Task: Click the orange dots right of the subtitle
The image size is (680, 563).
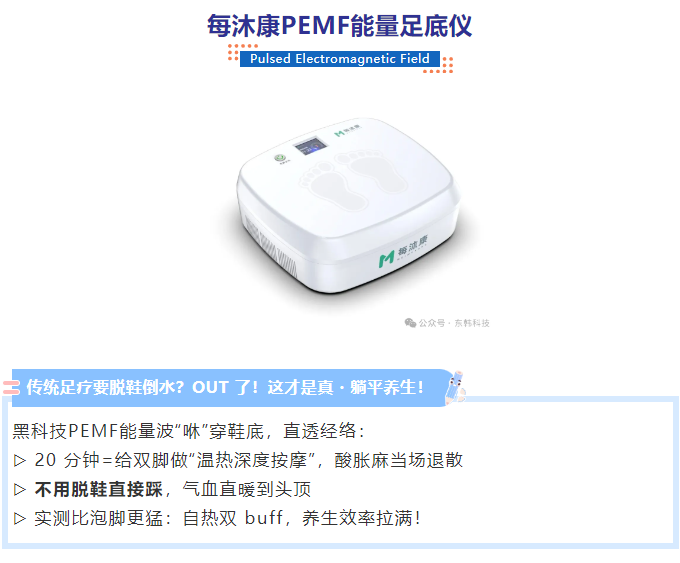Action: (439, 66)
